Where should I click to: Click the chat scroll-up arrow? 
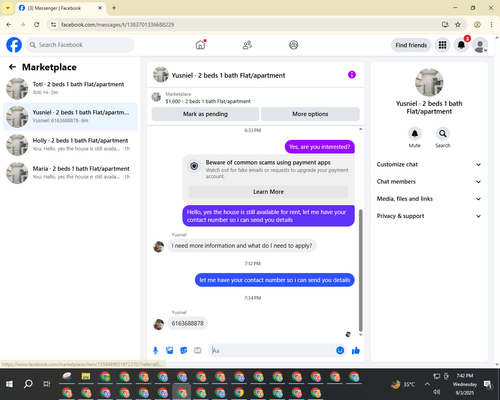click(x=360, y=129)
